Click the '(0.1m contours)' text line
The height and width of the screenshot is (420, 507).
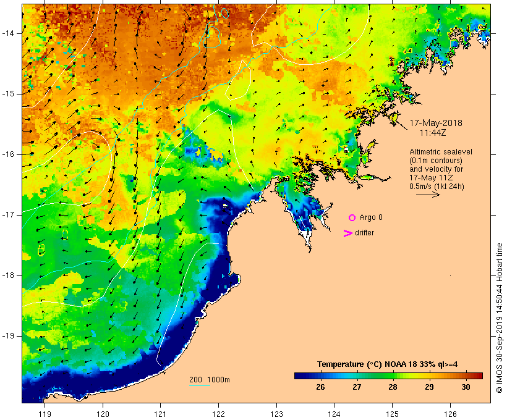(435, 161)
